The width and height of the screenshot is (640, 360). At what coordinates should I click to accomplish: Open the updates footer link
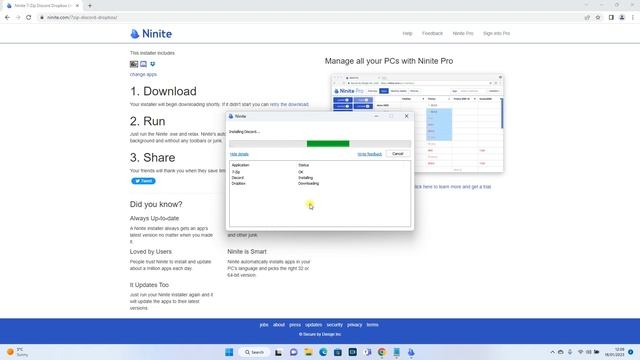click(313, 325)
